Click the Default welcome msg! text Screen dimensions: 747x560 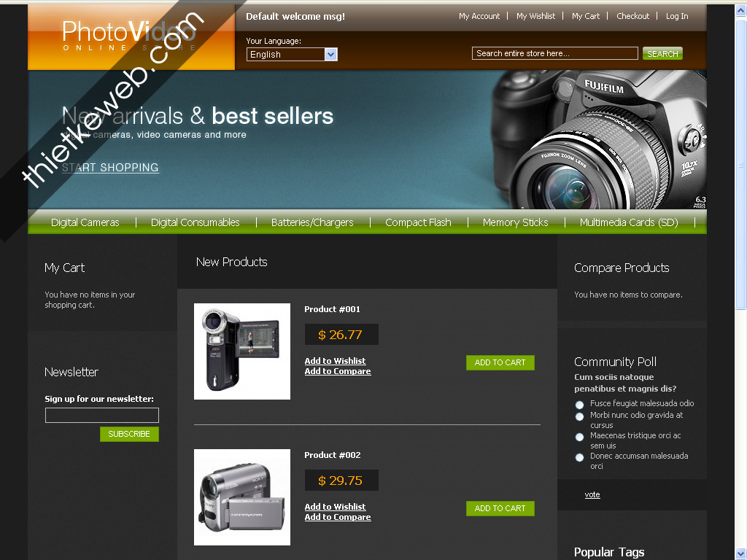click(295, 16)
